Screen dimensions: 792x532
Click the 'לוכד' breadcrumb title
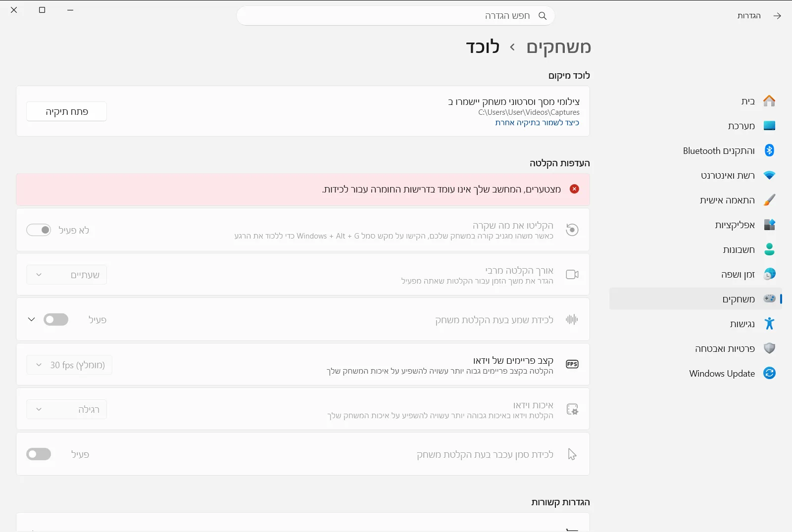coord(483,47)
